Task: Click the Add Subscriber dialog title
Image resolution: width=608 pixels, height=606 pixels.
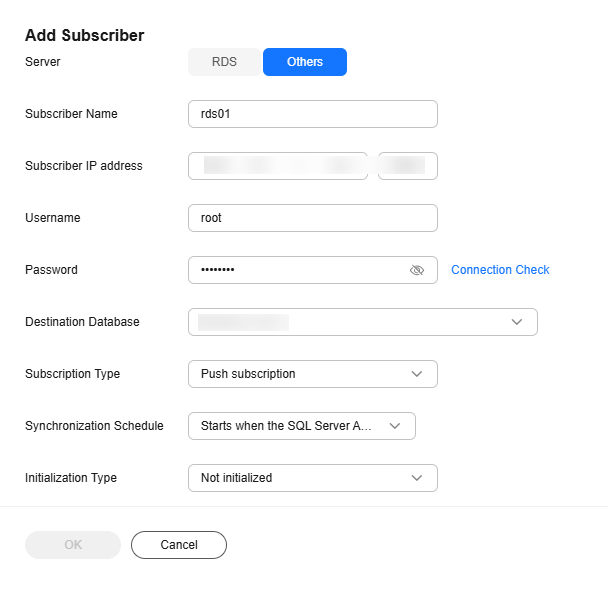Action: point(85,35)
